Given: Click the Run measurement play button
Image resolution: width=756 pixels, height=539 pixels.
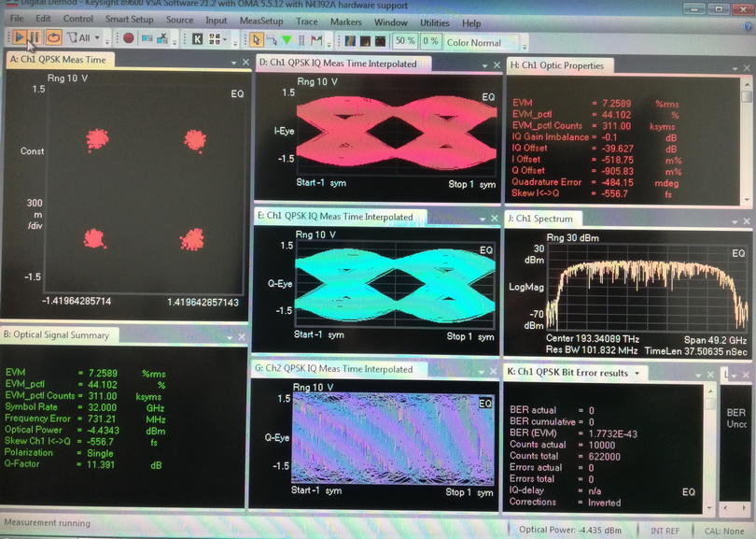Looking at the screenshot, I should point(17,38).
